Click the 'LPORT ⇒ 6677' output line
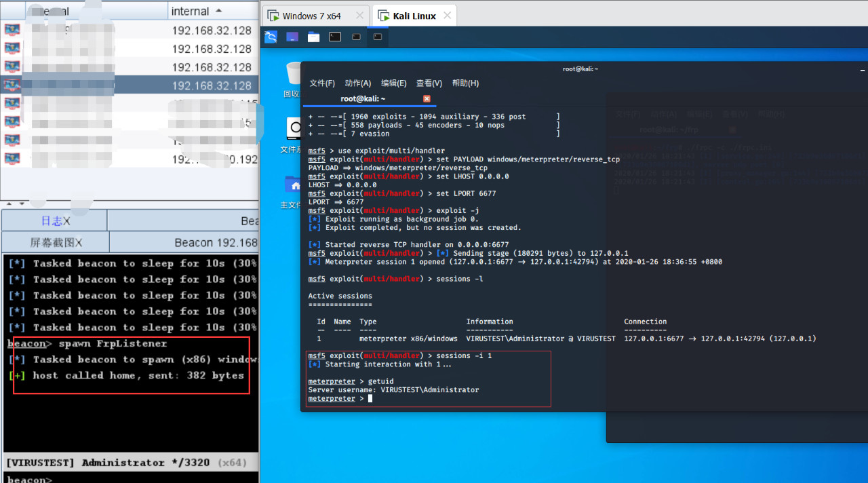 (336, 202)
